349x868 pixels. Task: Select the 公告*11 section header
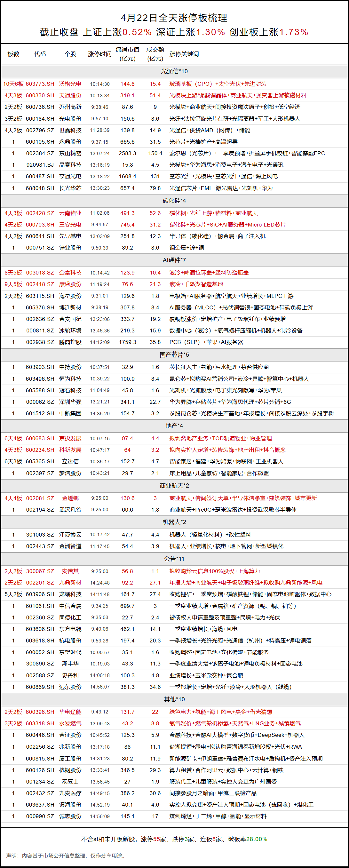click(x=174, y=559)
